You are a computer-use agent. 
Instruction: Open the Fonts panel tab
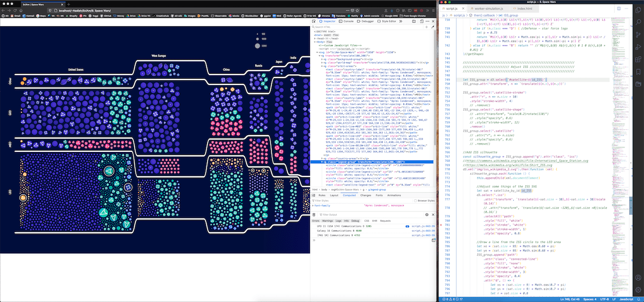379,195
